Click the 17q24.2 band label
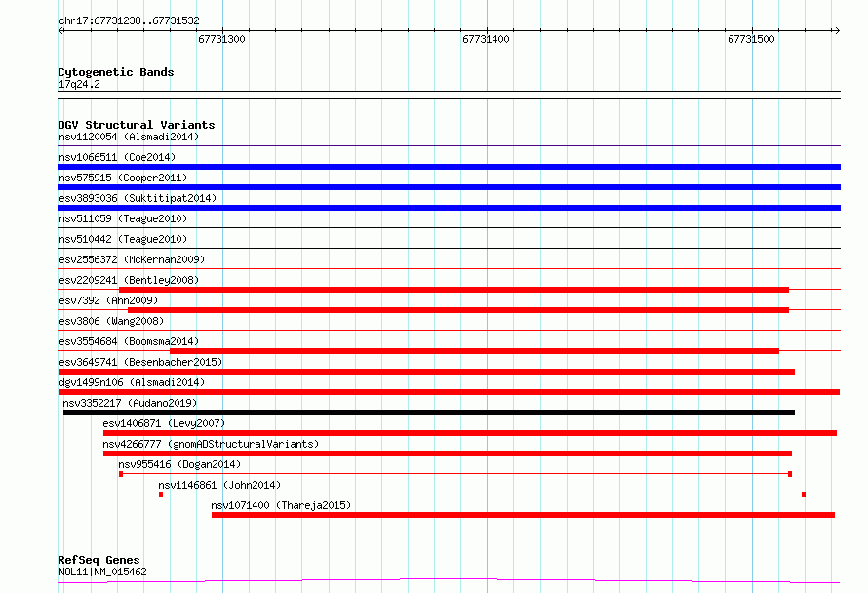This screenshot has width=868, height=593. (x=79, y=84)
